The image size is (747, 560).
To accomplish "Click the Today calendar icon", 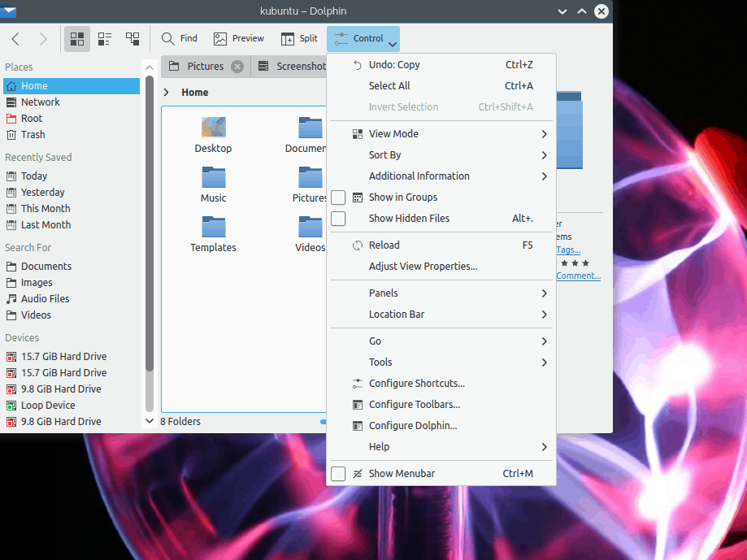I will point(11,176).
